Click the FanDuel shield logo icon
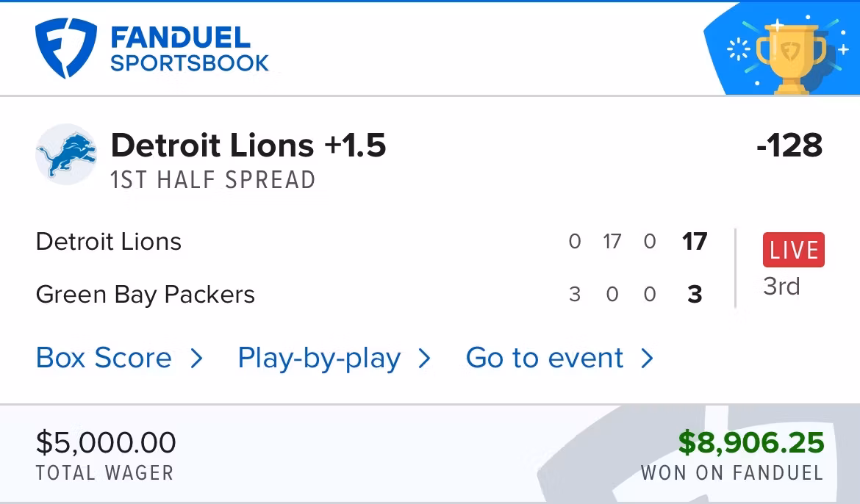The image size is (860, 504). 65,48
